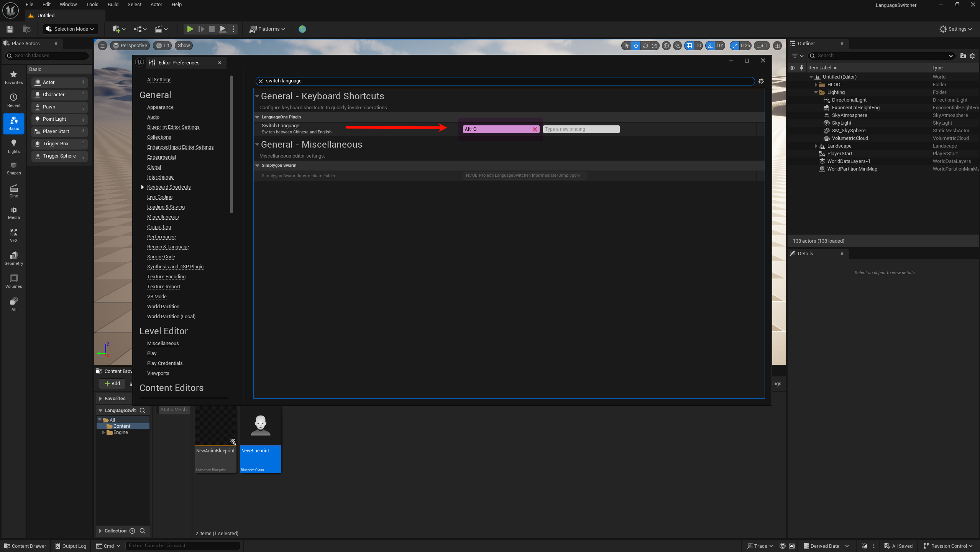
Task: Click Add button in Content Browser
Action: coord(112,384)
